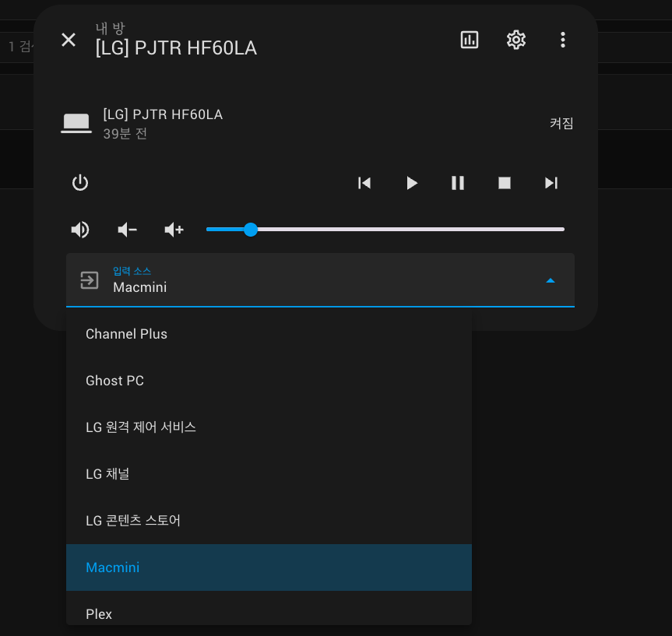The width and height of the screenshot is (672, 636).
Task: Mute the volume speaker icon
Action: 80,230
